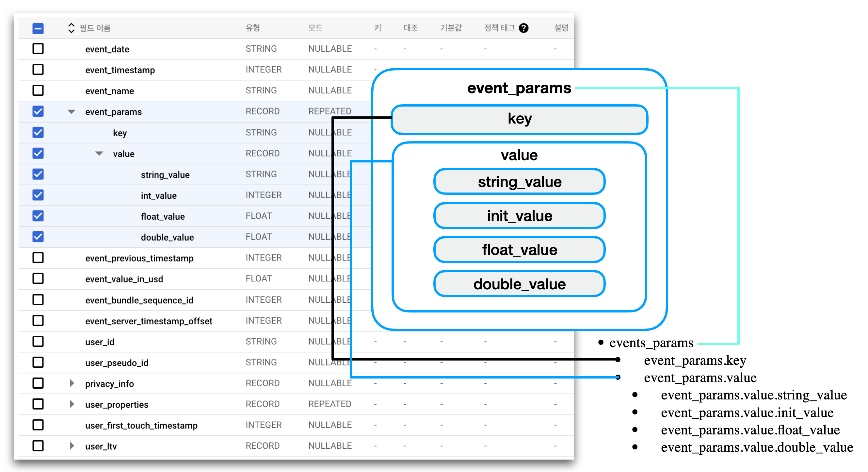868x472 pixels.
Task: Check the user_id row checkbox
Action: pyautogui.click(x=38, y=342)
